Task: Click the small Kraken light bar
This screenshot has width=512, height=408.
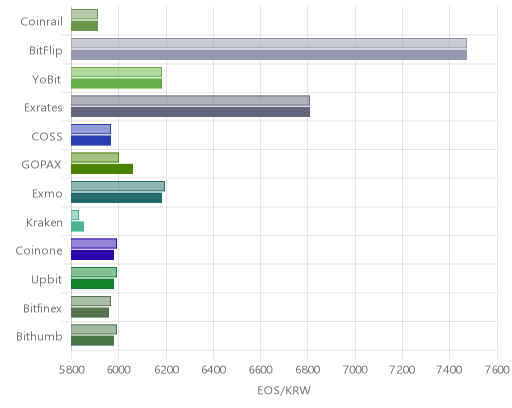Action: tap(75, 215)
